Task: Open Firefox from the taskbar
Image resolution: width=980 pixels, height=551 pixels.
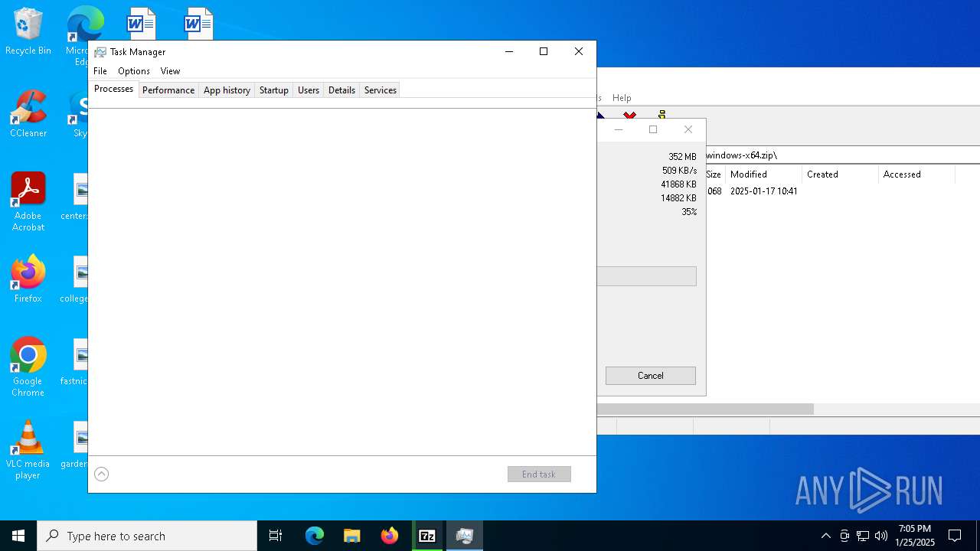Action: (x=390, y=536)
